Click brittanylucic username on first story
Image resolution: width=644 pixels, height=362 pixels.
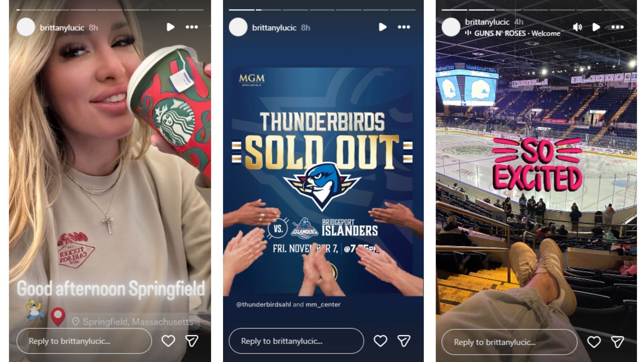click(x=62, y=27)
